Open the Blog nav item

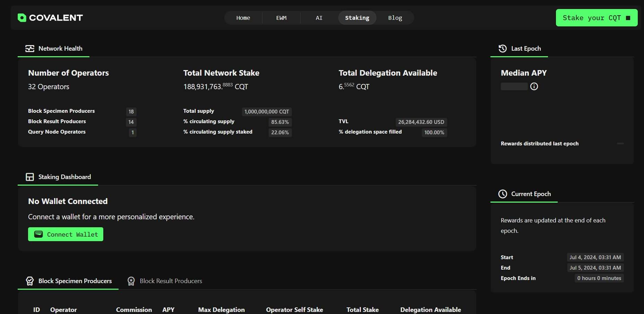tap(395, 18)
